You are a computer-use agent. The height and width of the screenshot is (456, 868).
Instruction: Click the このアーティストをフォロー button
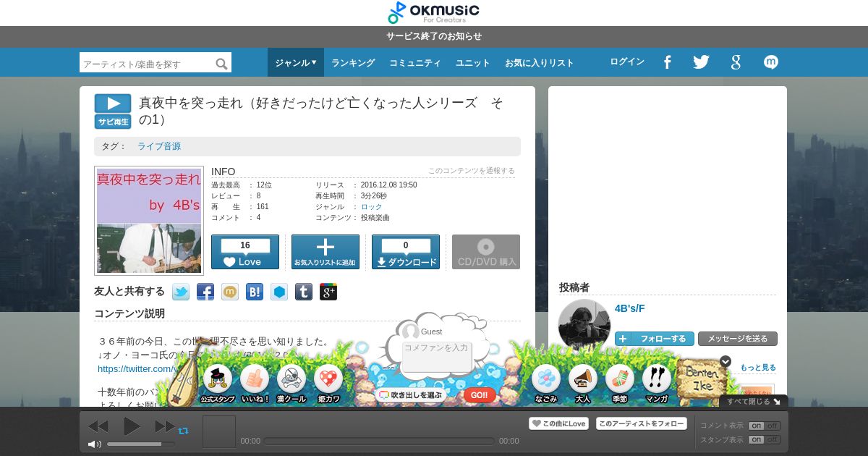(642, 423)
